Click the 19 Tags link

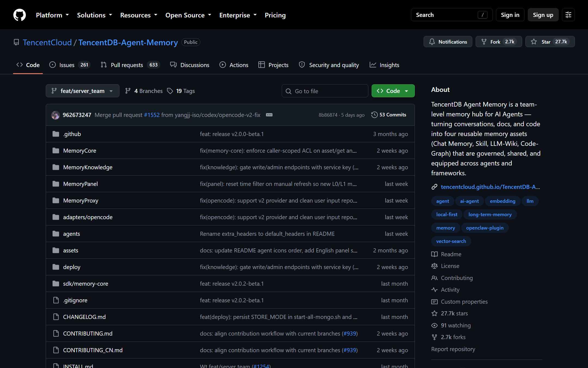click(181, 91)
